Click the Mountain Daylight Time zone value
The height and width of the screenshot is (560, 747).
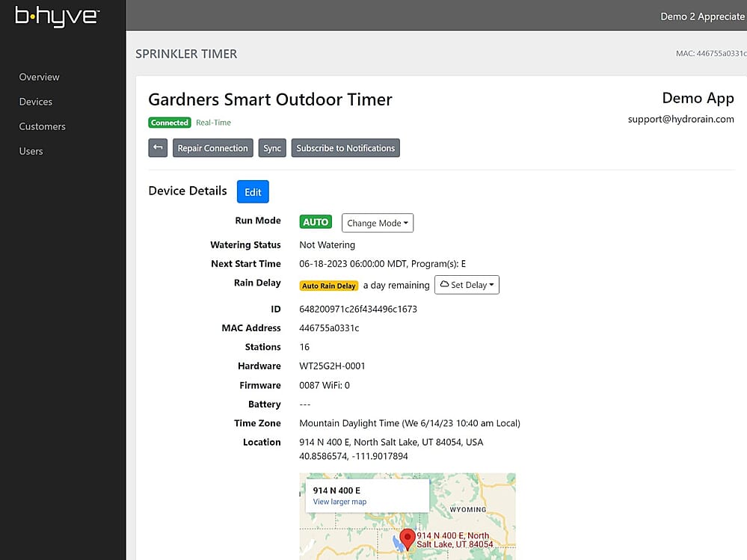410,423
